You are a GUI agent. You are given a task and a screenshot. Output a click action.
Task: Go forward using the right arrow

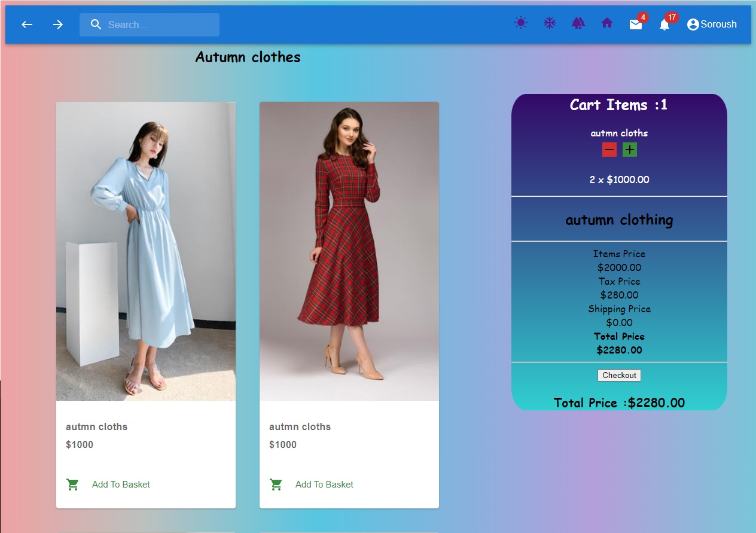click(x=57, y=24)
